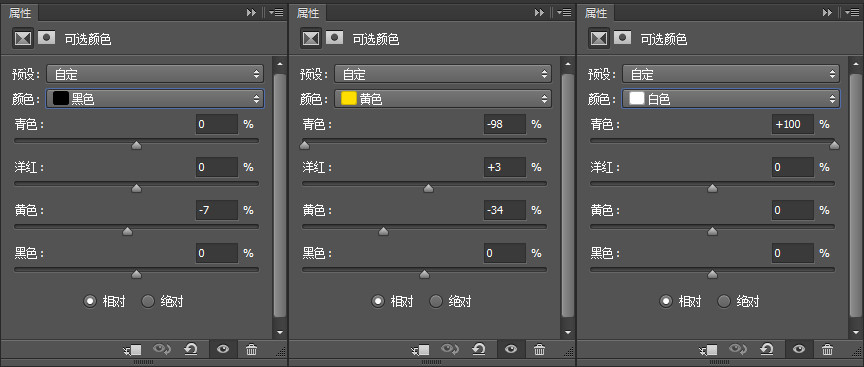864x367 pixels.
Task: Delete adjustment layer in Black (黑色) panel
Action: click(251, 349)
